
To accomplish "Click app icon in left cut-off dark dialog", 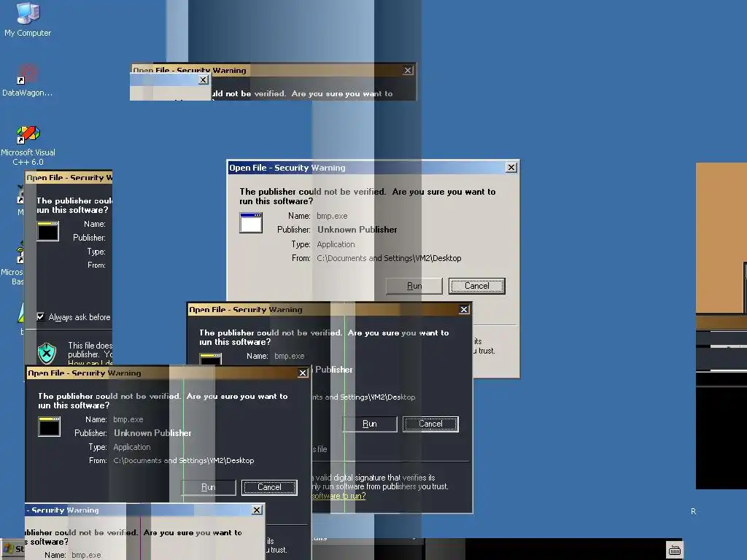I will coord(48,231).
